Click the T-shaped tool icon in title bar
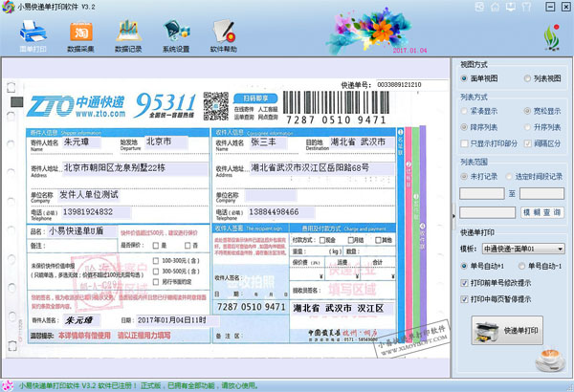 point(526,7)
